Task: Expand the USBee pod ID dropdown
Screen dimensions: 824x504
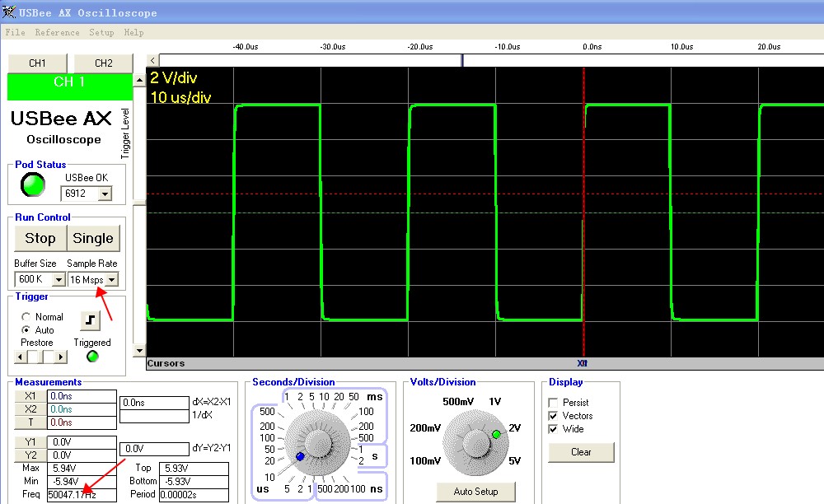Action: pyautogui.click(x=105, y=194)
